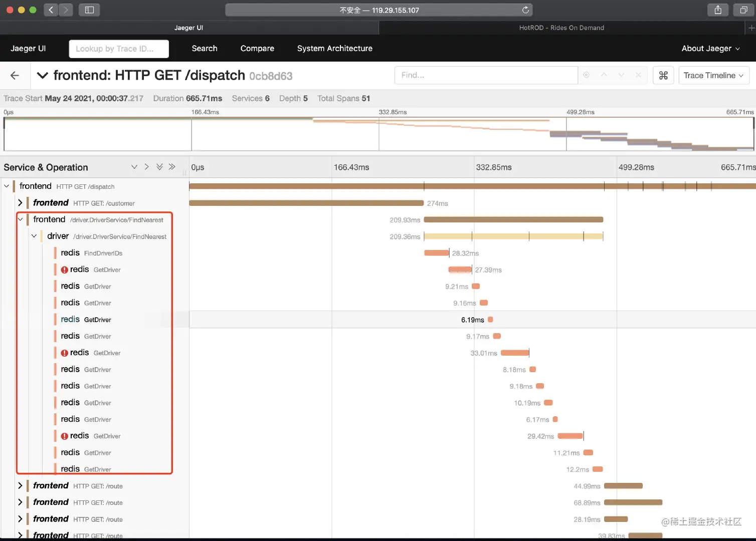Click the frontend /customer 274ms span bar

(306, 203)
